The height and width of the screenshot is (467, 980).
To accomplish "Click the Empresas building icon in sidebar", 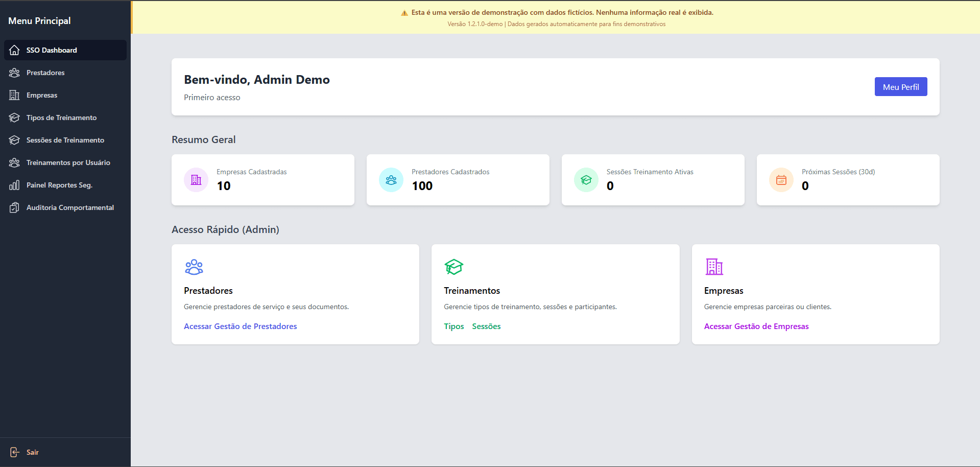I will tap(14, 95).
